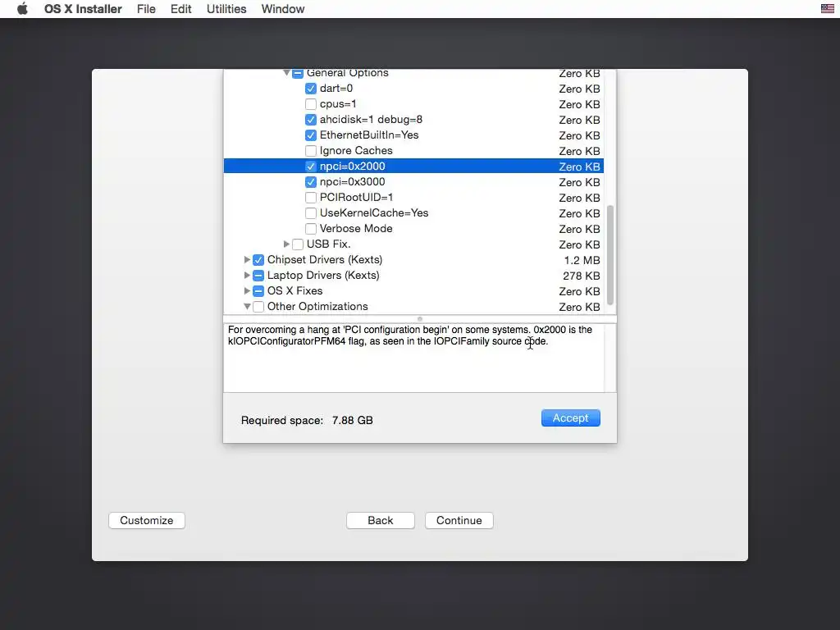Image resolution: width=840 pixels, height=630 pixels.
Task: Check the Other Optimizations checkbox
Action: tap(258, 307)
